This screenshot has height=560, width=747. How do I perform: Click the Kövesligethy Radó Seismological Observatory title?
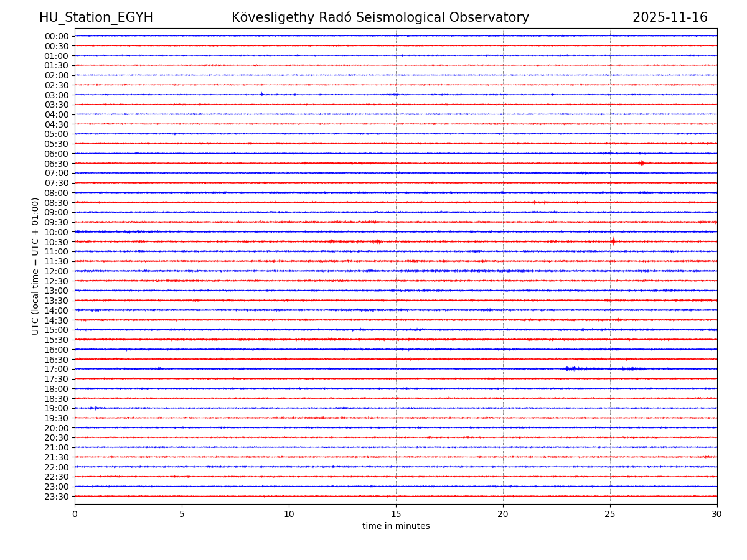pyautogui.click(x=380, y=17)
